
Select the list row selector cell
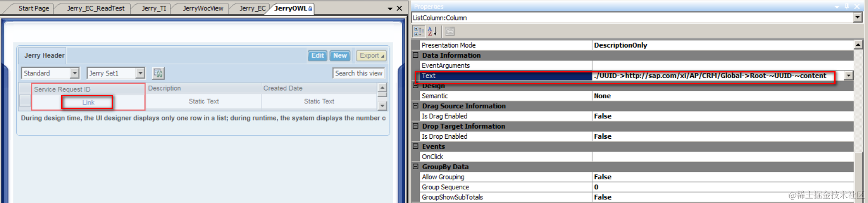point(25,101)
